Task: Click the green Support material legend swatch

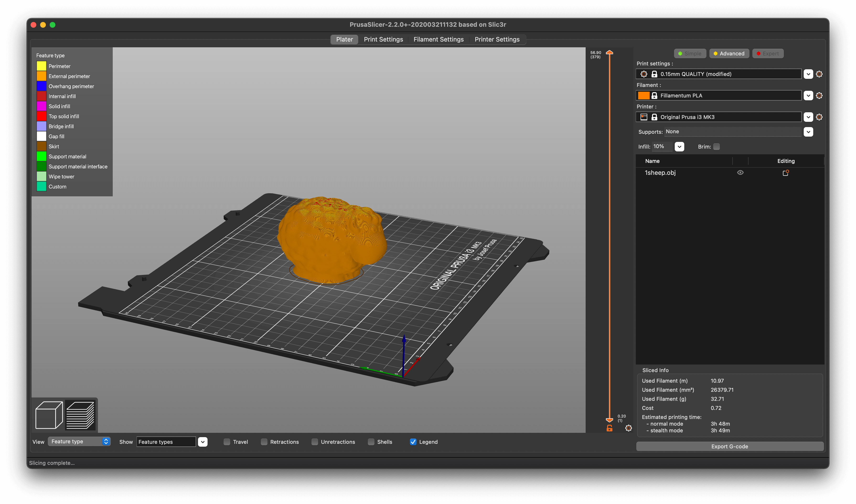Action: tap(42, 156)
